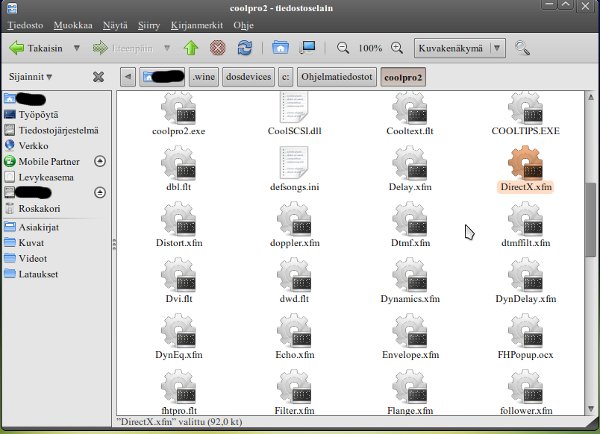Viewport: 600px width, 434px height.
Task: Open the Kirjanmerkit menu
Action: pos(197,25)
